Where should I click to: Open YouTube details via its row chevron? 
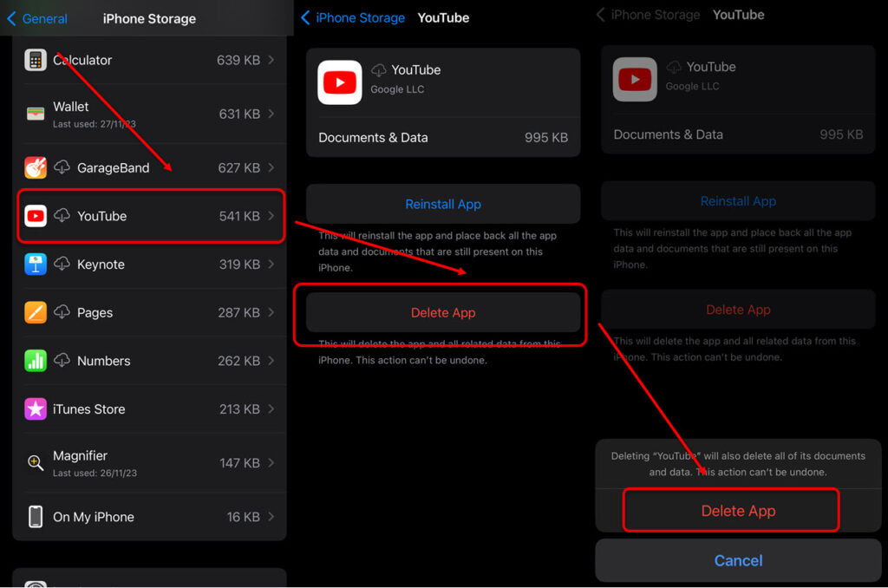pyautogui.click(x=271, y=216)
